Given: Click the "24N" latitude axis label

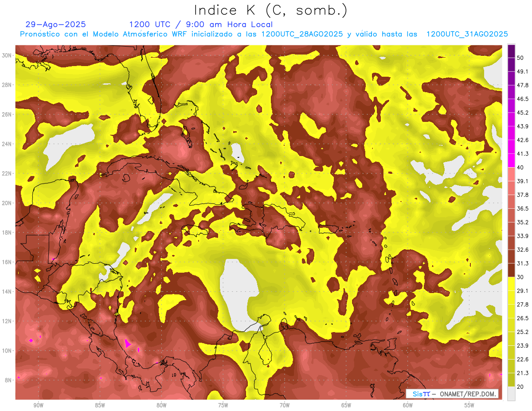Looking at the screenshot, I should pyautogui.click(x=7, y=144).
